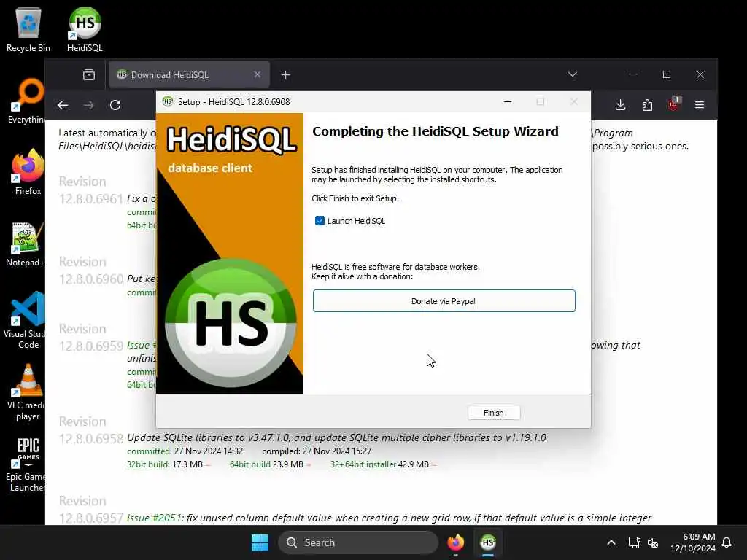Minimize the HeidiSQL Setup dialog
Viewport: 747px width, 560px height.
tap(508, 101)
